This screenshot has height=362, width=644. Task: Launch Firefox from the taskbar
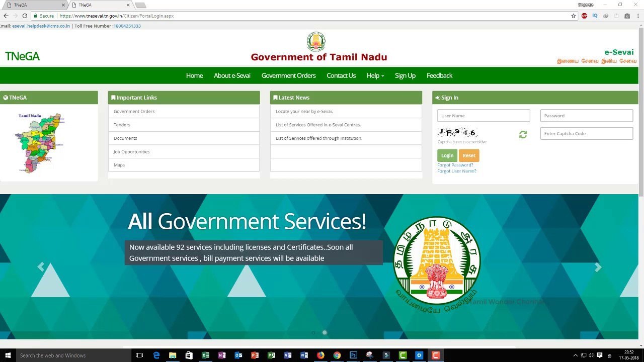point(320,355)
